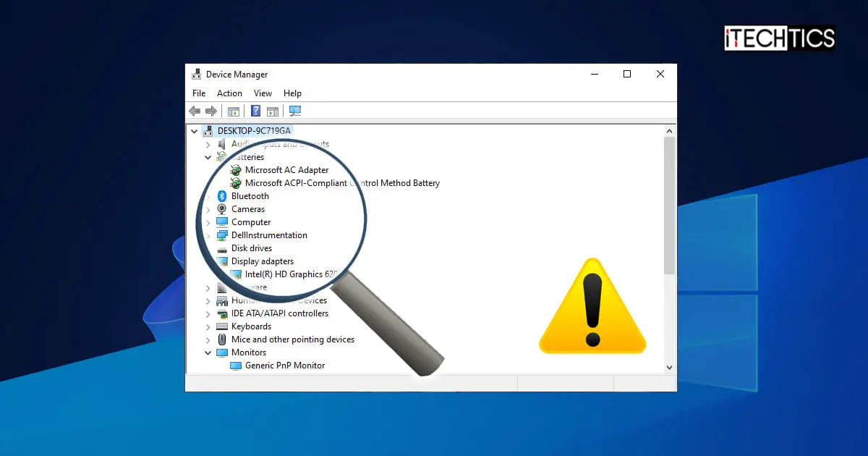Click the ACPI-Compliant Control Method Battery icon
Viewport: 868px width, 456px height.
pos(236,183)
